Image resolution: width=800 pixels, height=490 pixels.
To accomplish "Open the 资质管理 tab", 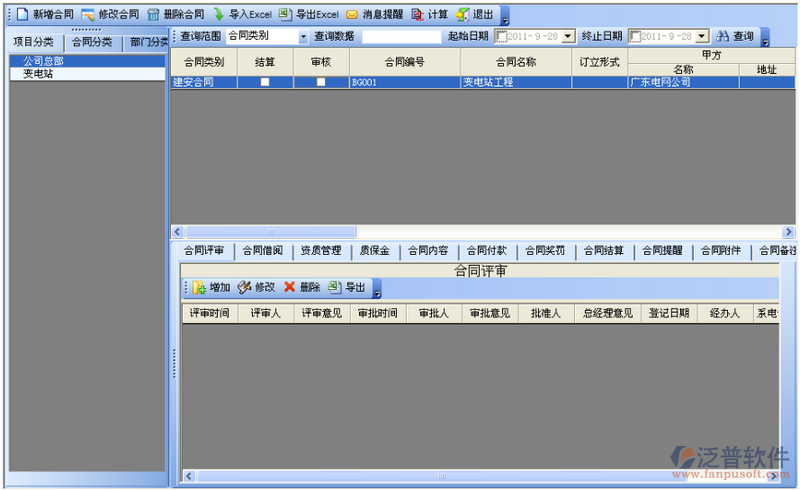I will pyautogui.click(x=321, y=251).
